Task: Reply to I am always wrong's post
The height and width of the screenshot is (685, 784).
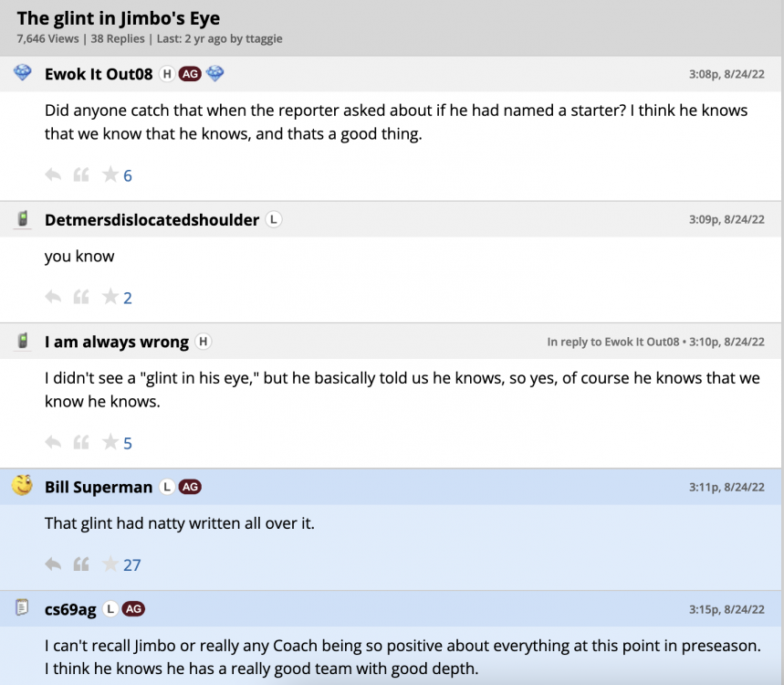Action: [x=53, y=442]
